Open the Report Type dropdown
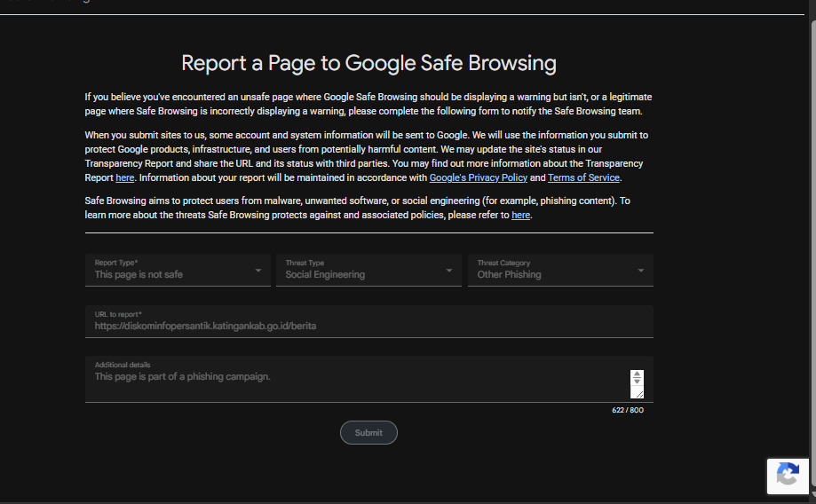This screenshot has height=504, width=816. [178, 270]
